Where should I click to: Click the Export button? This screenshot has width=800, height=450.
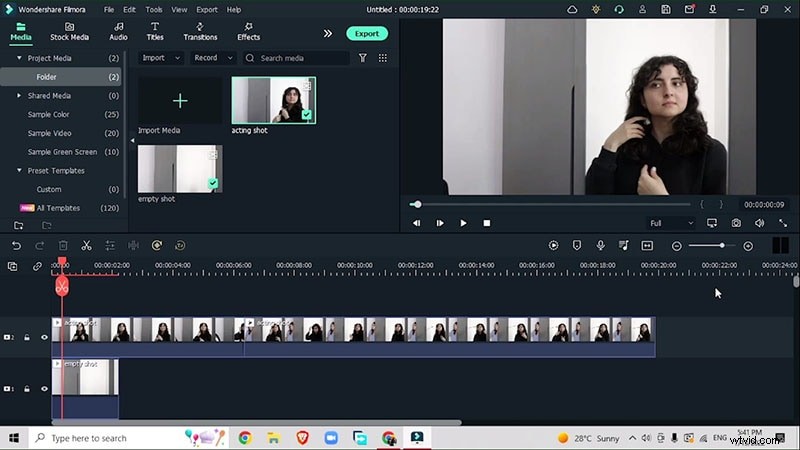(x=367, y=34)
